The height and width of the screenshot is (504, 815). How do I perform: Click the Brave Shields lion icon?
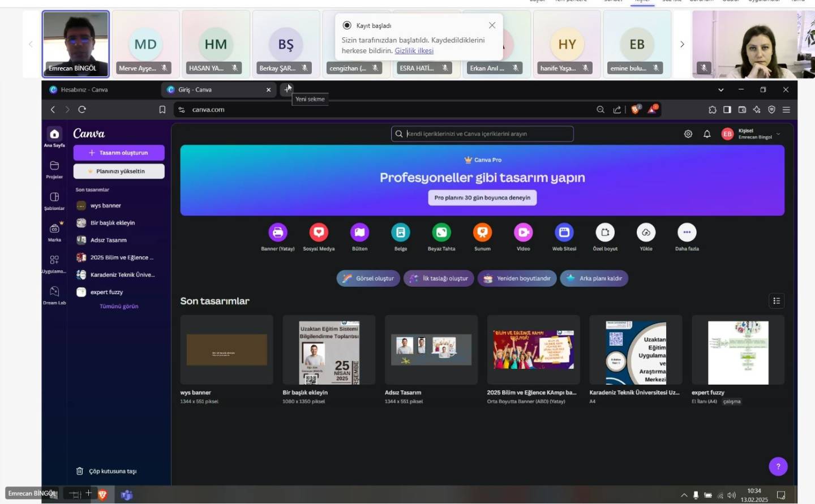point(636,109)
